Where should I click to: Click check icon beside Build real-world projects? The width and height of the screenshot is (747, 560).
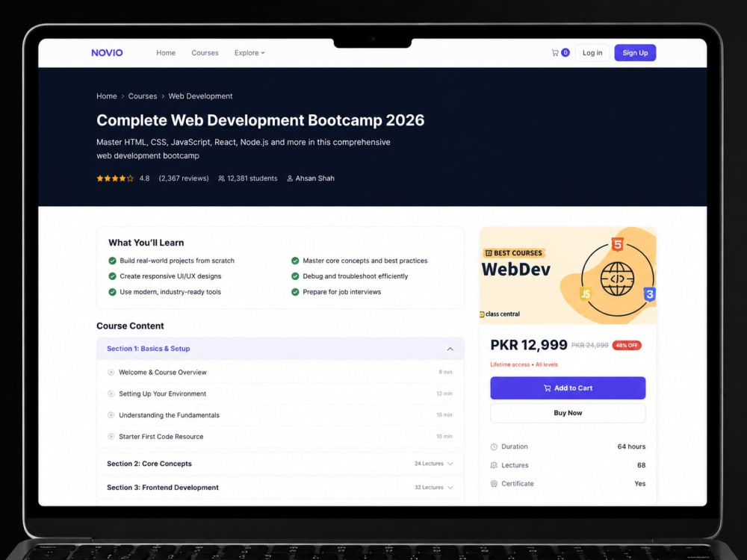pyautogui.click(x=113, y=261)
